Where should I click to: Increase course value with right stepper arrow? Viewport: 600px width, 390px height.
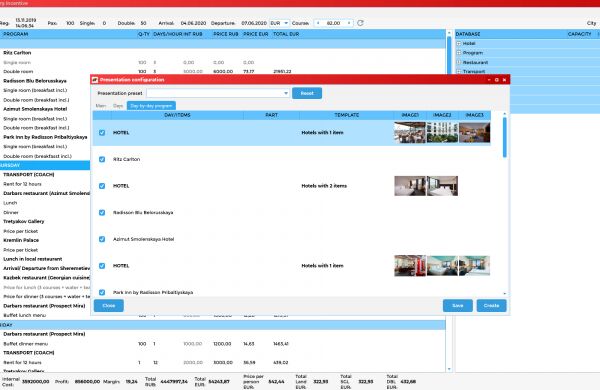(349, 23)
